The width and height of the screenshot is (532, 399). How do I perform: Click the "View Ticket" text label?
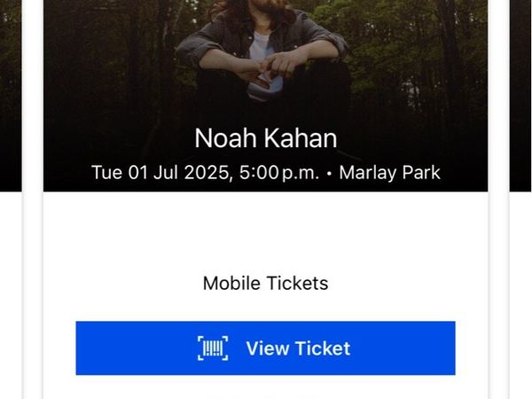[x=298, y=348]
